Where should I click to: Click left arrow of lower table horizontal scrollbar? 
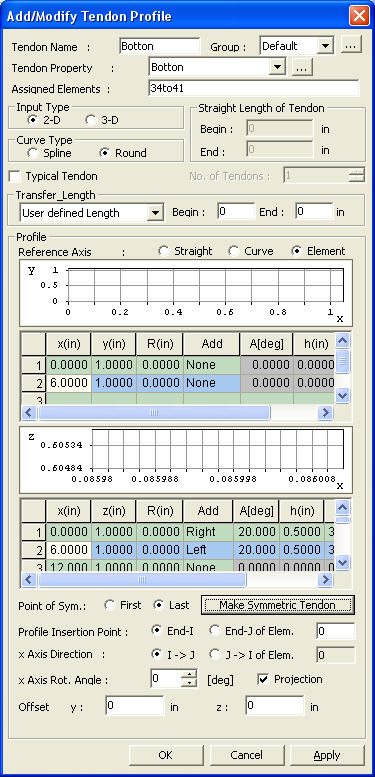pyautogui.click(x=29, y=579)
